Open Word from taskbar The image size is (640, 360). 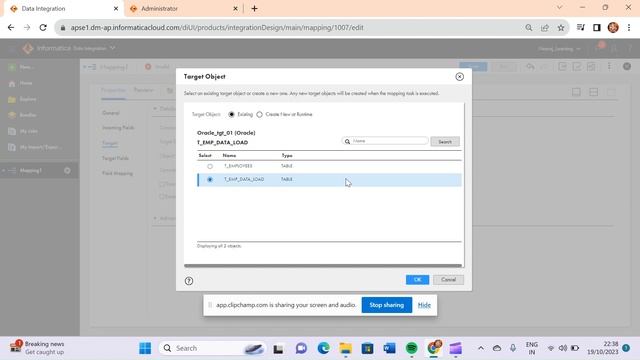point(389,348)
